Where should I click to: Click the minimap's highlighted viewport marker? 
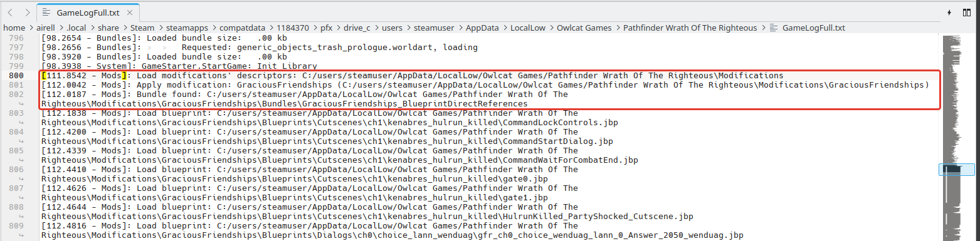point(956,169)
